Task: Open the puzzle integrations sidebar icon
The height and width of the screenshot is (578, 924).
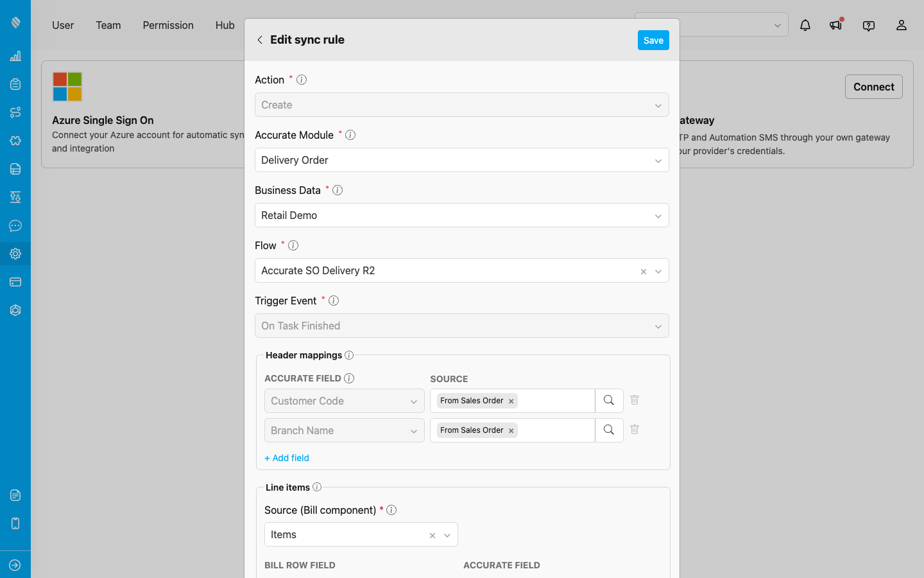Action: click(15, 141)
